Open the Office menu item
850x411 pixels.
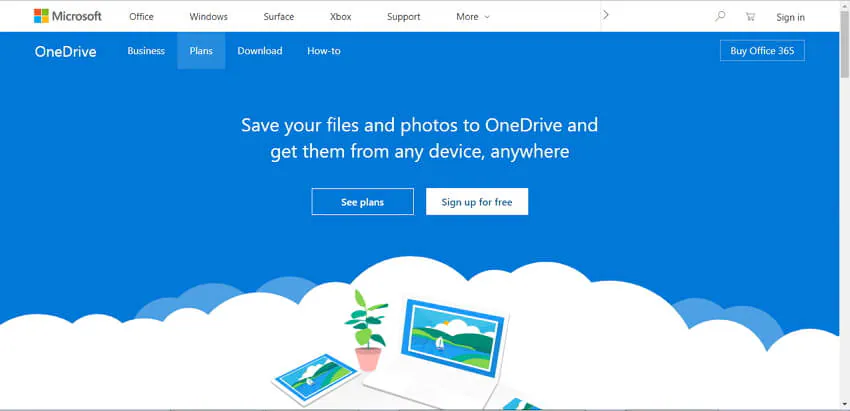pyautogui.click(x=141, y=17)
